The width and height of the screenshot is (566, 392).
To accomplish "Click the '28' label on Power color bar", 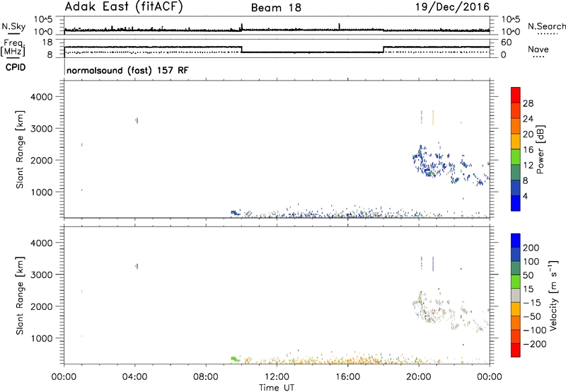I will [528, 103].
